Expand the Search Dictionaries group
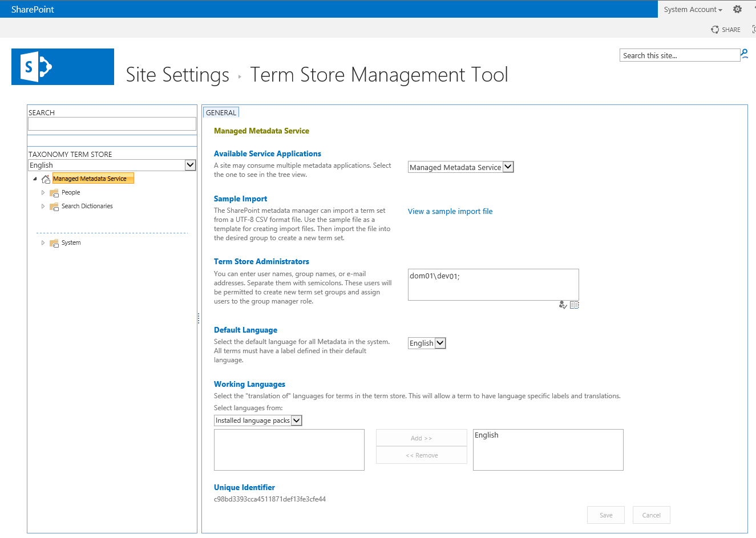Image resolution: width=756 pixels, height=538 pixels. (x=43, y=207)
